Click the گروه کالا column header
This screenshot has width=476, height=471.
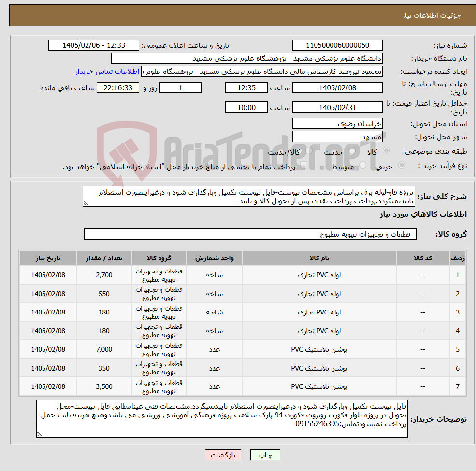(159, 258)
